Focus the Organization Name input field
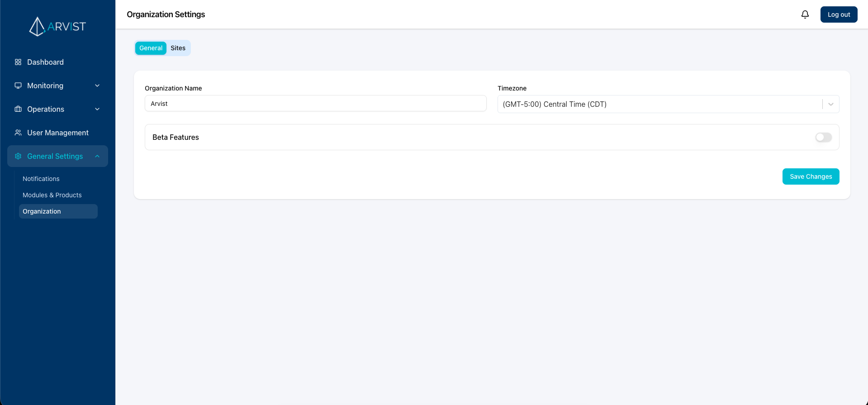 tap(315, 104)
